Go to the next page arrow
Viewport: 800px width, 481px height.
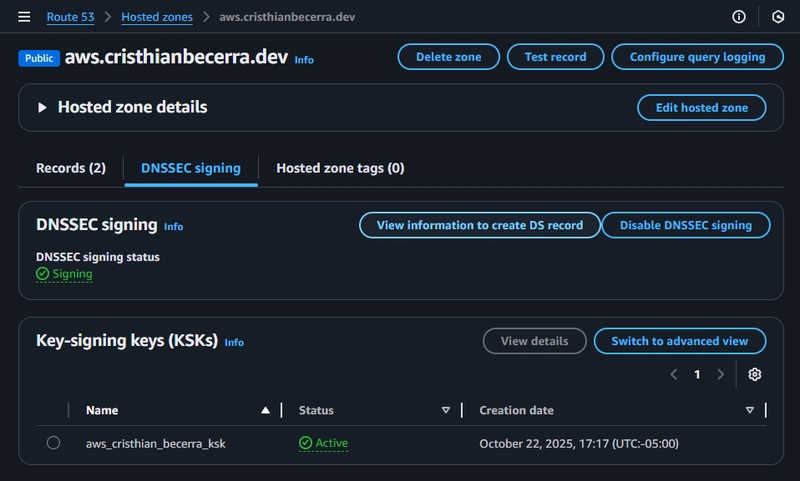click(720, 374)
